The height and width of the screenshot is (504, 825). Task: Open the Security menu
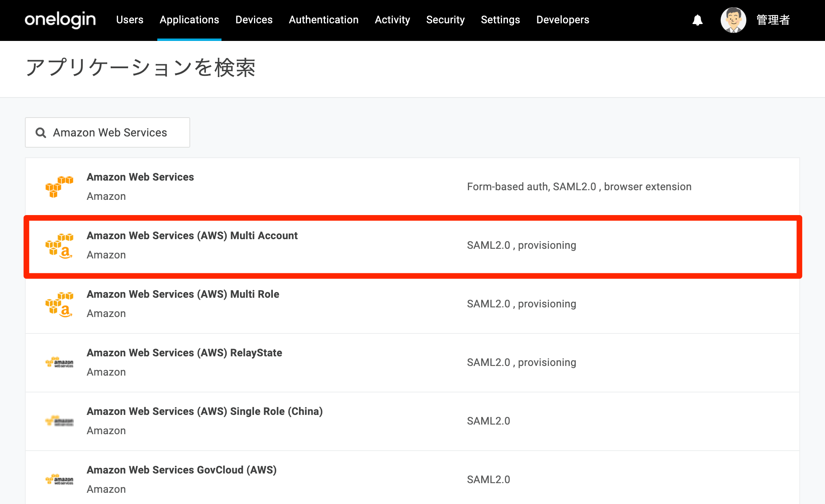coord(445,20)
